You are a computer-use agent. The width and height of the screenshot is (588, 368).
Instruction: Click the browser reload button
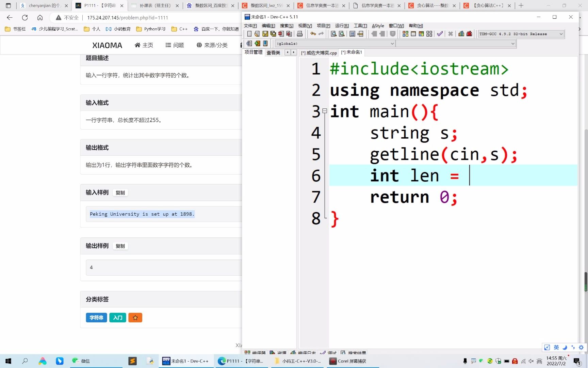pos(25,18)
